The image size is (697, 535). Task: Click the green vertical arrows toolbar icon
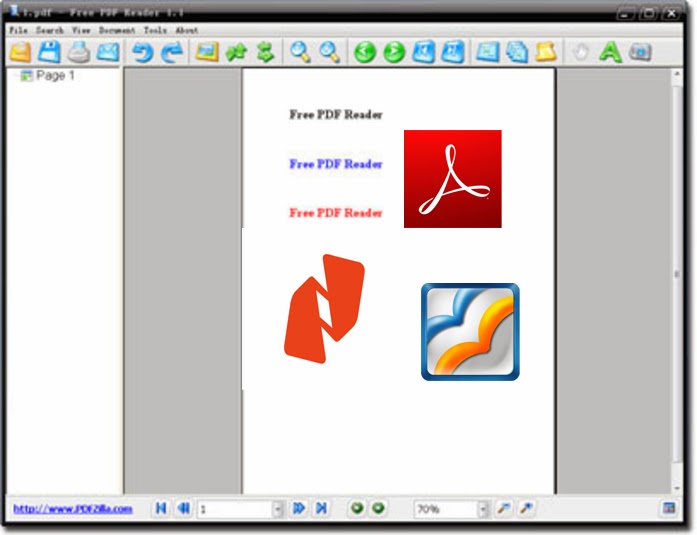[265, 52]
